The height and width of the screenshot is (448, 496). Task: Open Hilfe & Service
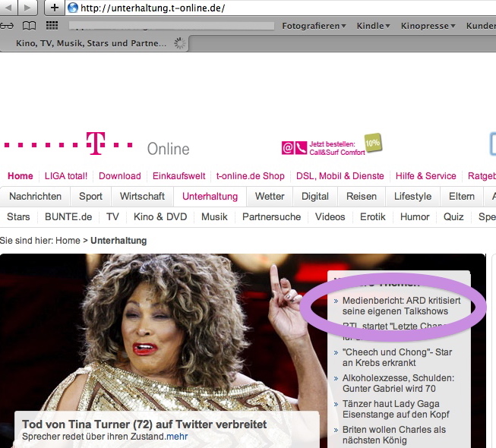(426, 176)
